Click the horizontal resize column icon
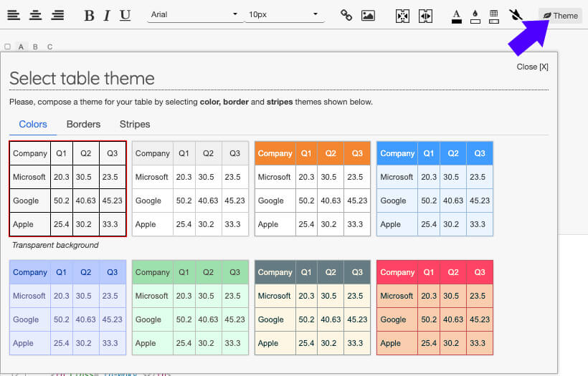588x376 pixels. [x=425, y=16]
